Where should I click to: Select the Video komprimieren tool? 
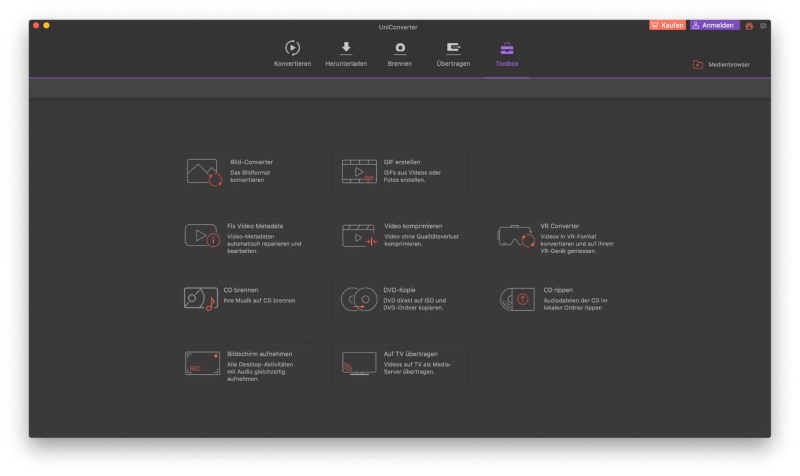399,237
